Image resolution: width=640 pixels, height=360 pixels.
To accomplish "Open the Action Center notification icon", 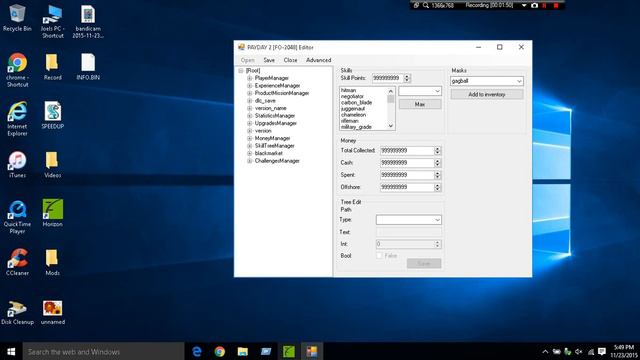I will coord(602,351).
